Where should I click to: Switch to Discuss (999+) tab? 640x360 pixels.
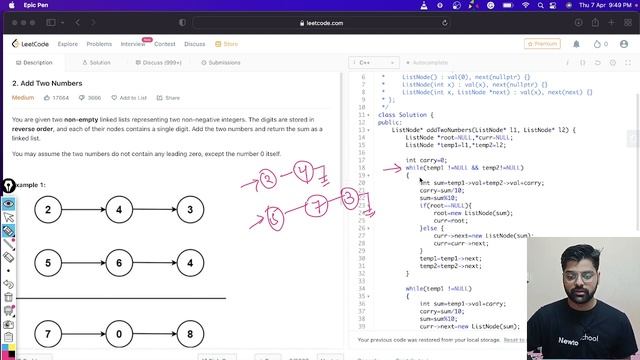(x=158, y=62)
